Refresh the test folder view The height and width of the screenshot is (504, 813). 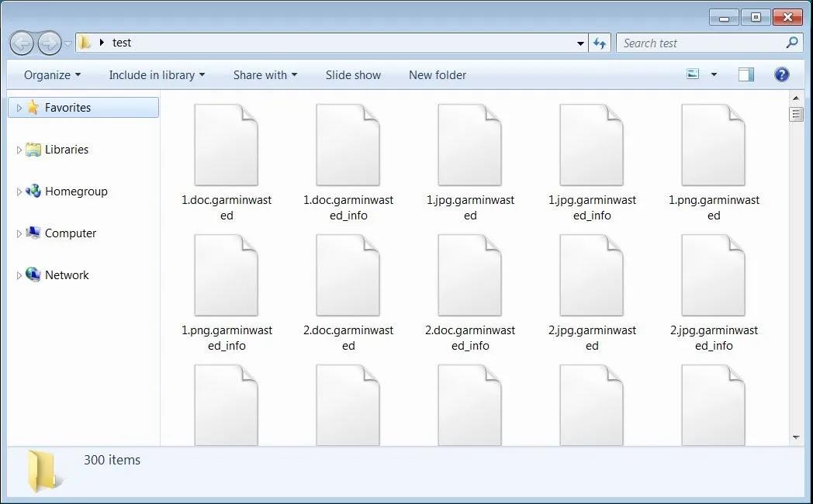[x=600, y=43]
